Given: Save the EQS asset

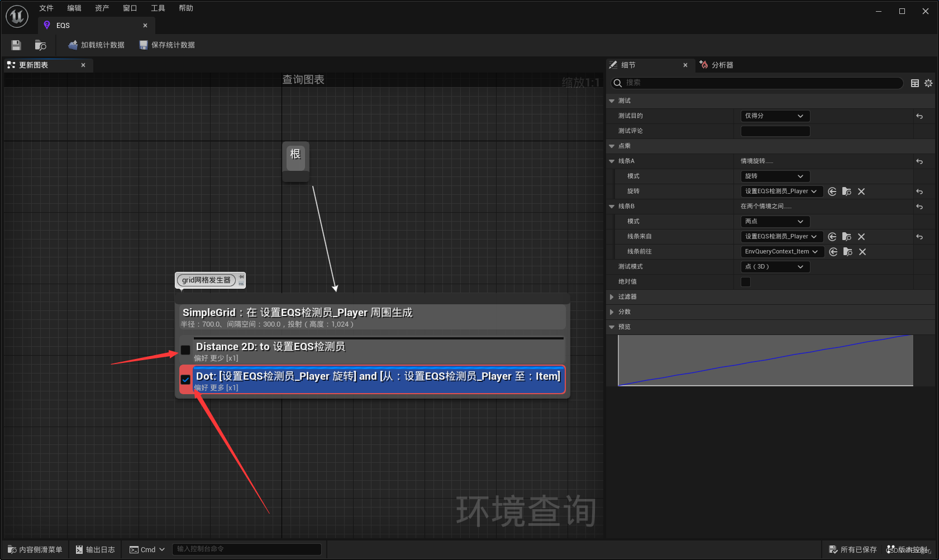Looking at the screenshot, I should click(x=16, y=45).
